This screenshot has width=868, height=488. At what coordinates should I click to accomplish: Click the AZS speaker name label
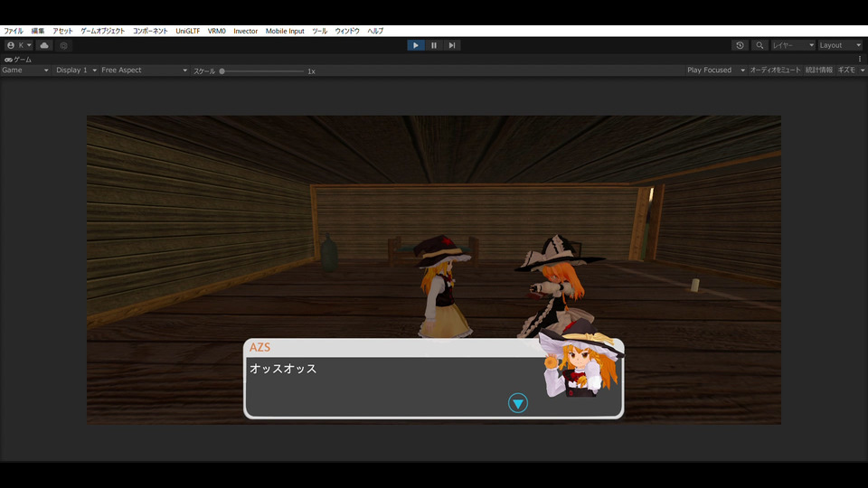click(x=259, y=347)
